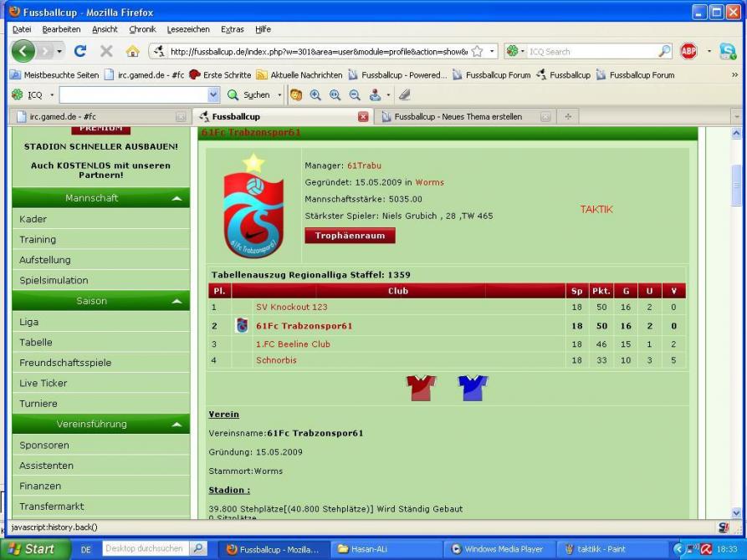Click the browser back arrow button
747x560 pixels.
23,52
